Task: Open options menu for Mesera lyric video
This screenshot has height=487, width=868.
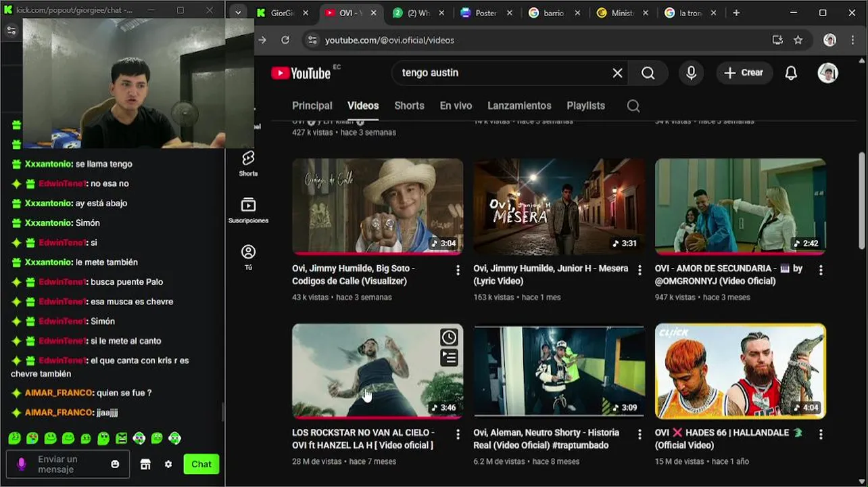Action: [x=640, y=270]
